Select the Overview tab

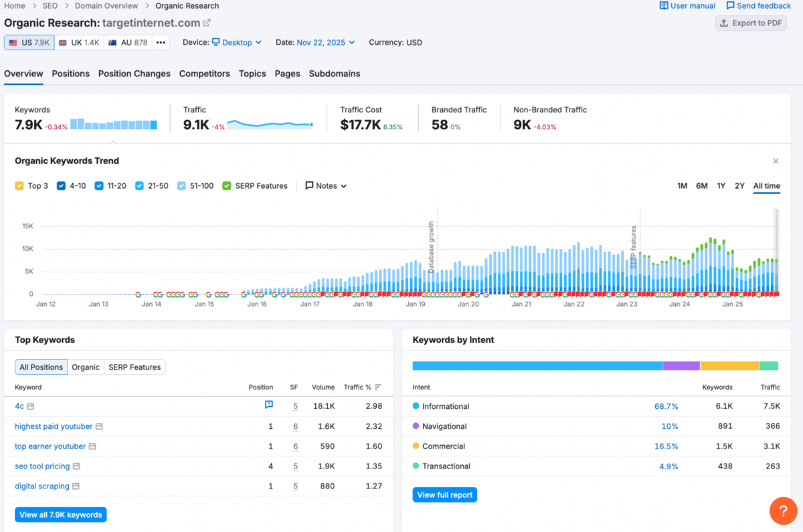point(23,74)
